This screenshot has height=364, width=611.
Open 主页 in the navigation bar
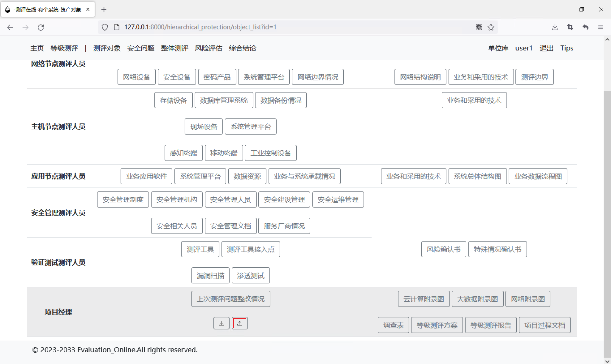click(x=37, y=48)
